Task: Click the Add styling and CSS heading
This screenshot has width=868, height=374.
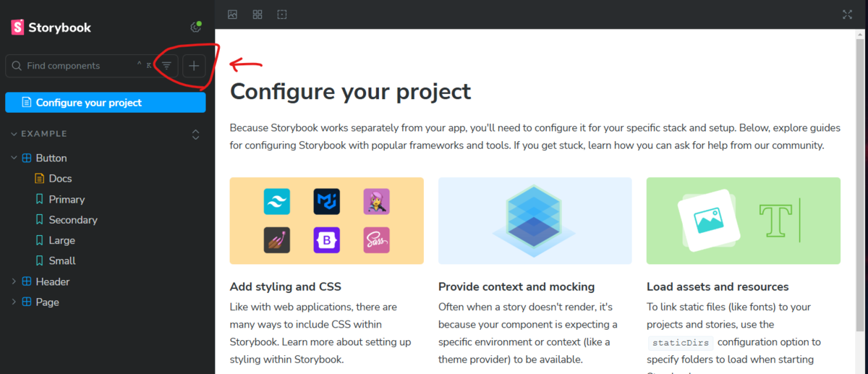Action: tap(285, 286)
